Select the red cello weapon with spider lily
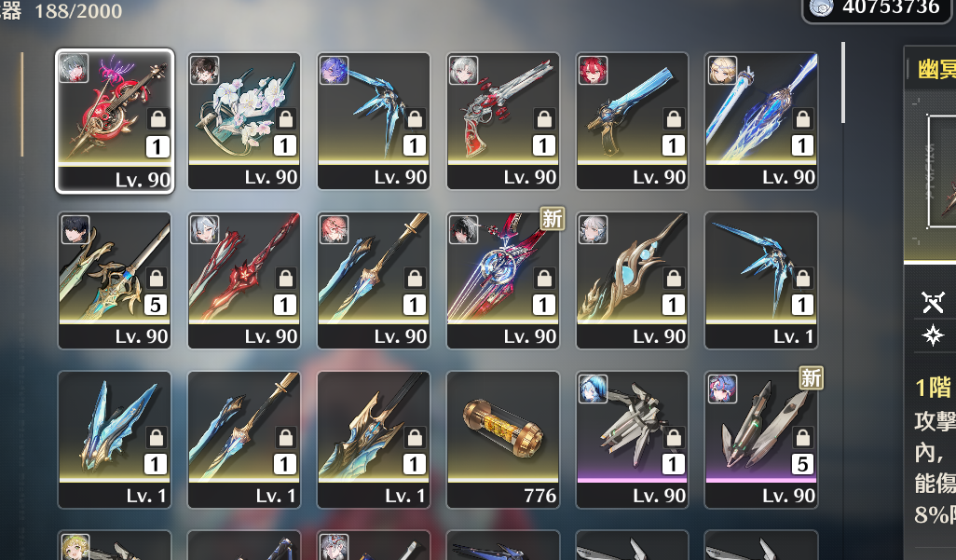The image size is (956, 560). click(115, 121)
